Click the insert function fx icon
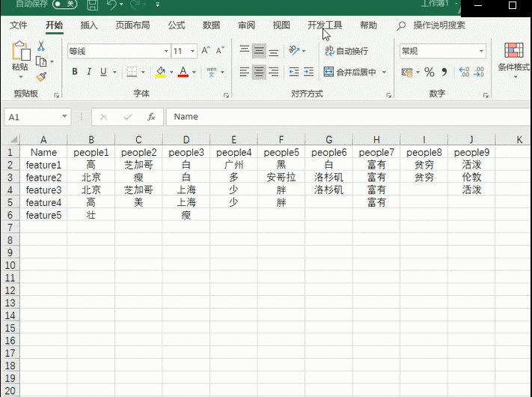This screenshot has width=532, height=397. [151, 117]
